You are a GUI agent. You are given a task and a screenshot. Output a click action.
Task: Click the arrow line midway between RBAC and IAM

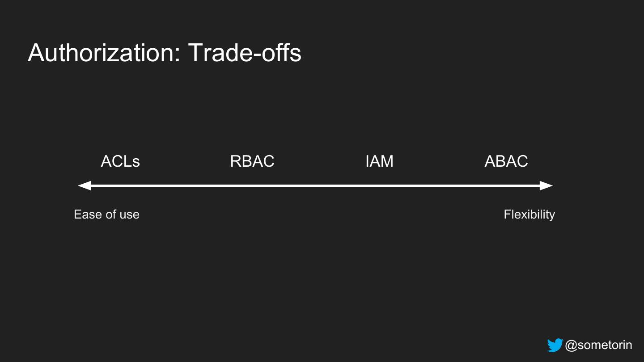pyautogui.click(x=316, y=185)
